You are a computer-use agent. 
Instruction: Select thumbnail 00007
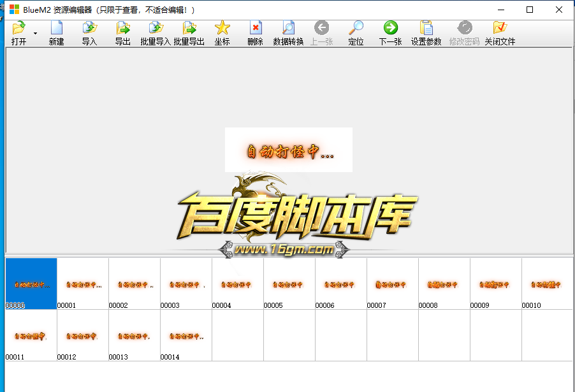(x=393, y=284)
